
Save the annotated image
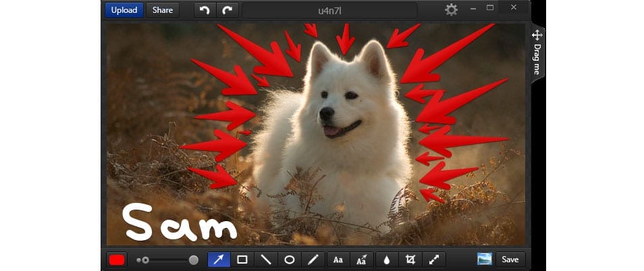pyautogui.click(x=510, y=260)
